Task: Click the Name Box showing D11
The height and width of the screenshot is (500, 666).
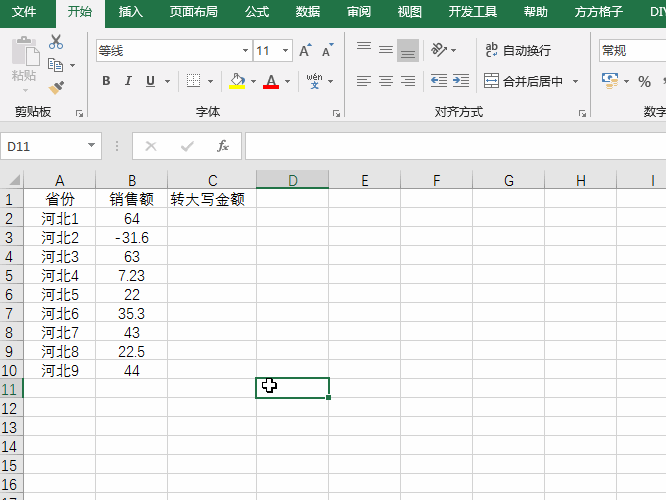Action: click(x=51, y=146)
